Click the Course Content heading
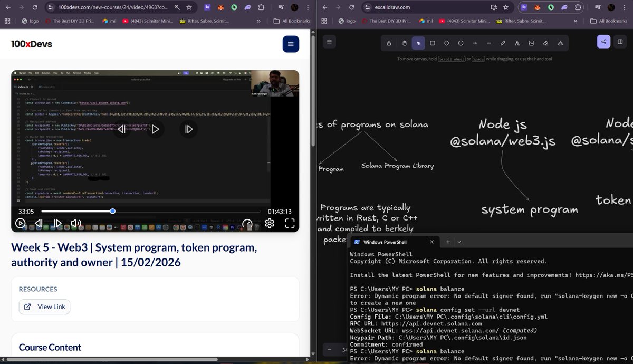Viewport: 633px width, 364px height. [50, 347]
